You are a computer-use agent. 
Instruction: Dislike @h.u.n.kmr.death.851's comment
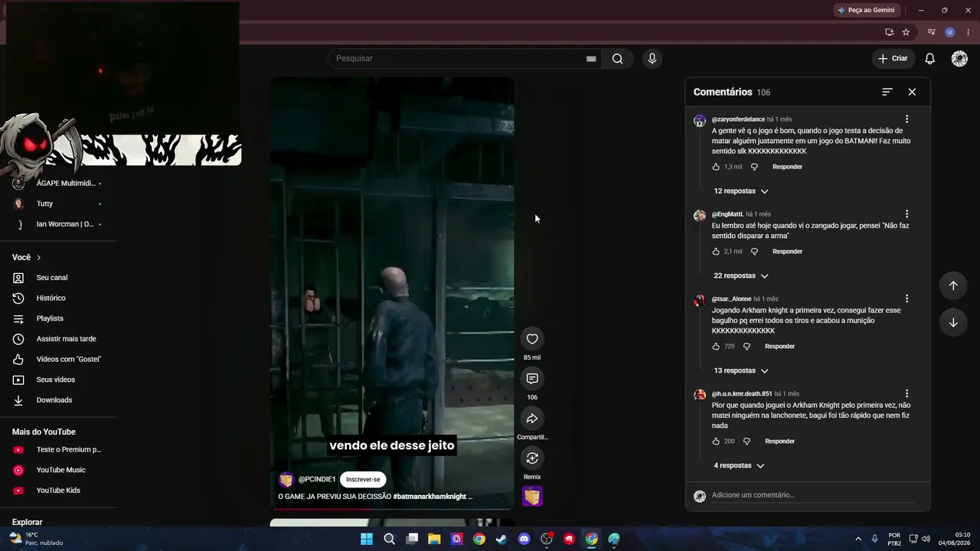click(x=746, y=442)
